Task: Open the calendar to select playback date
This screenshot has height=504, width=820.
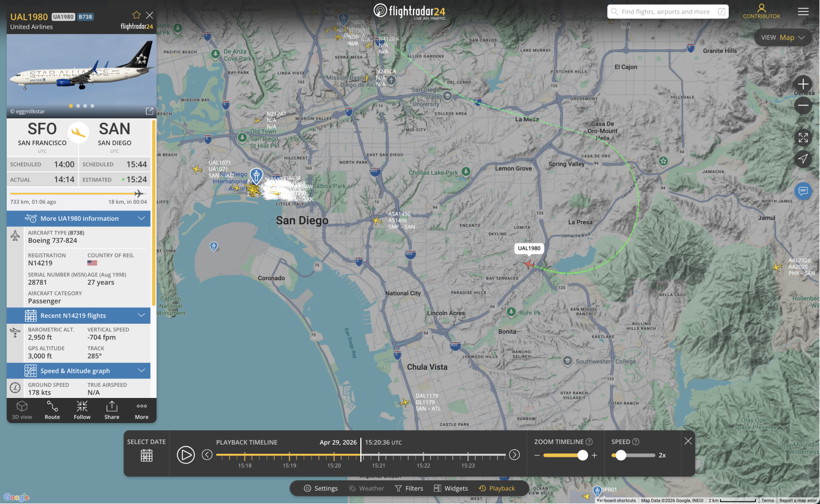Action: [x=146, y=455]
